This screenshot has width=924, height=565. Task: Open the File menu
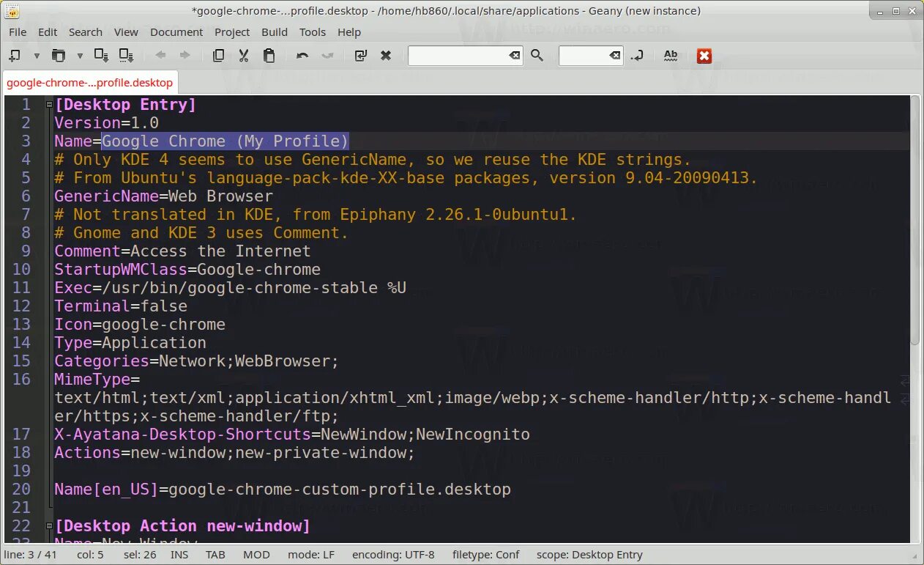pyautogui.click(x=18, y=32)
